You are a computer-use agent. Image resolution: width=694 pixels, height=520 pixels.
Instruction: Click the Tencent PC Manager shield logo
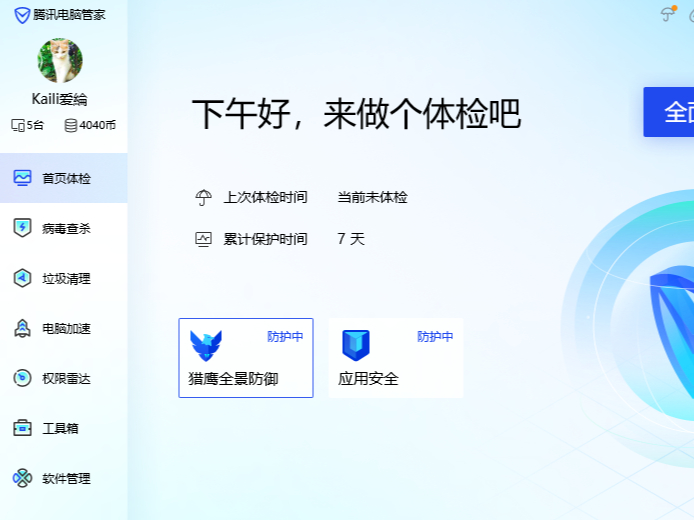coord(22,15)
